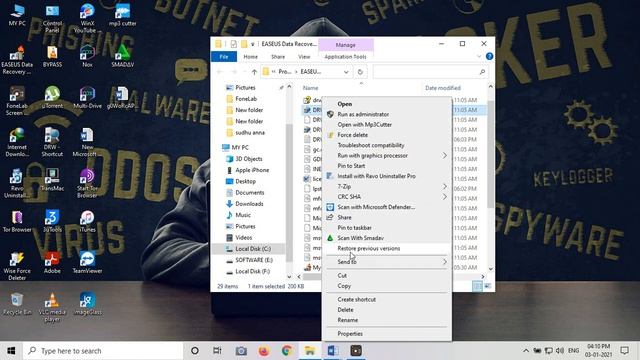Open the DRW - Shortcut desktop icon
The width and height of the screenshot is (640, 360).
click(x=52, y=142)
